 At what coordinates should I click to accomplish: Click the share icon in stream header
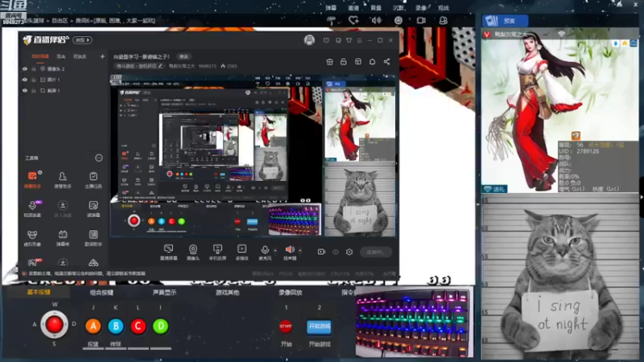pos(386,62)
